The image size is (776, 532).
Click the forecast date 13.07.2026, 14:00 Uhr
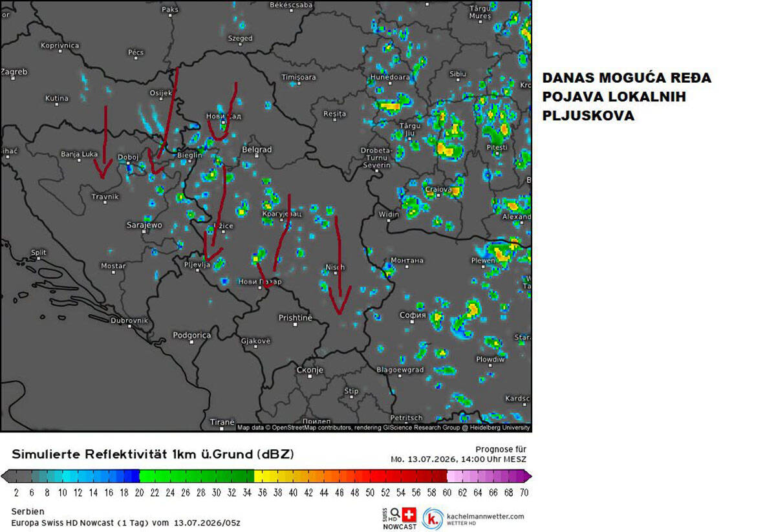(458, 460)
